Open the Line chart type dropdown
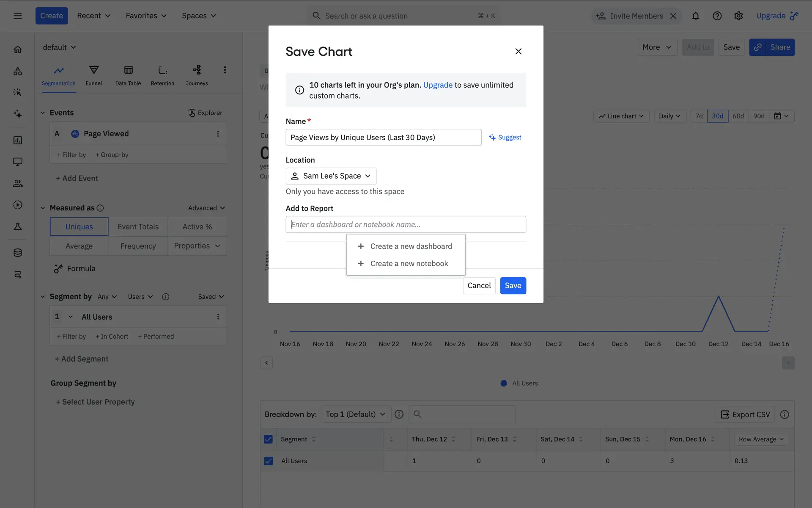The height and width of the screenshot is (508, 812). (621, 116)
